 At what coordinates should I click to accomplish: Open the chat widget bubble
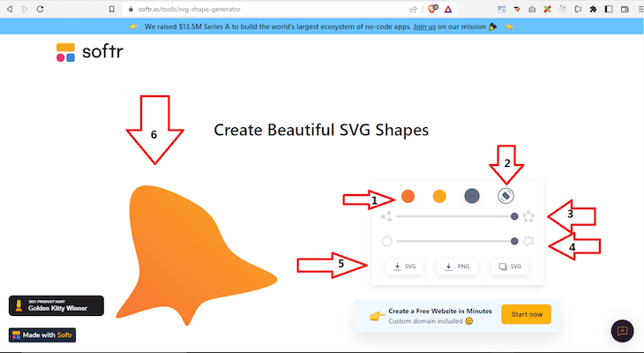[x=622, y=331]
